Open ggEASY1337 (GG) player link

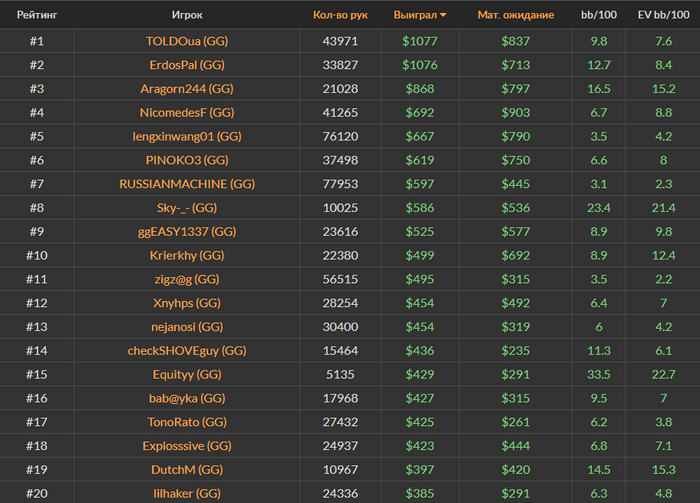click(x=187, y=231)
